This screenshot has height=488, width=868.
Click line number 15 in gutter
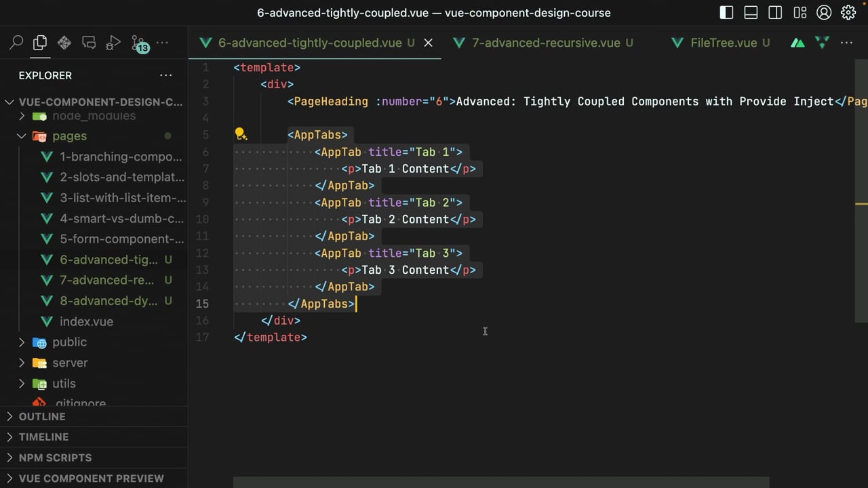pyautogui.click(x=202, y=304)
